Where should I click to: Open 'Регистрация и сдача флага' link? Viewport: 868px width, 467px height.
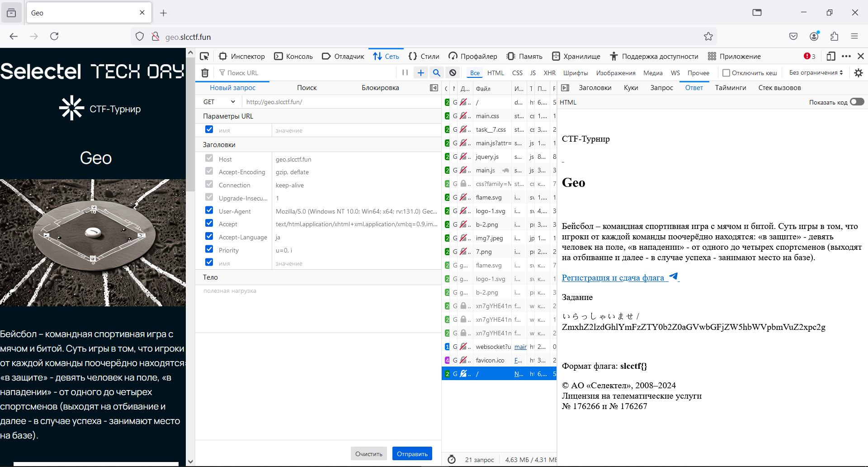(x=620, y=277)
